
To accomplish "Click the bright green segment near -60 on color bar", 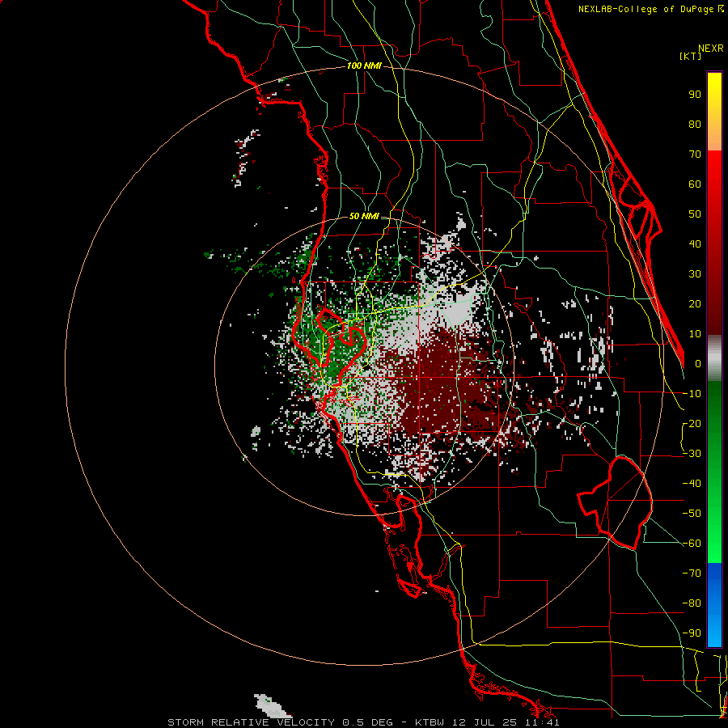I will [714, 544].
